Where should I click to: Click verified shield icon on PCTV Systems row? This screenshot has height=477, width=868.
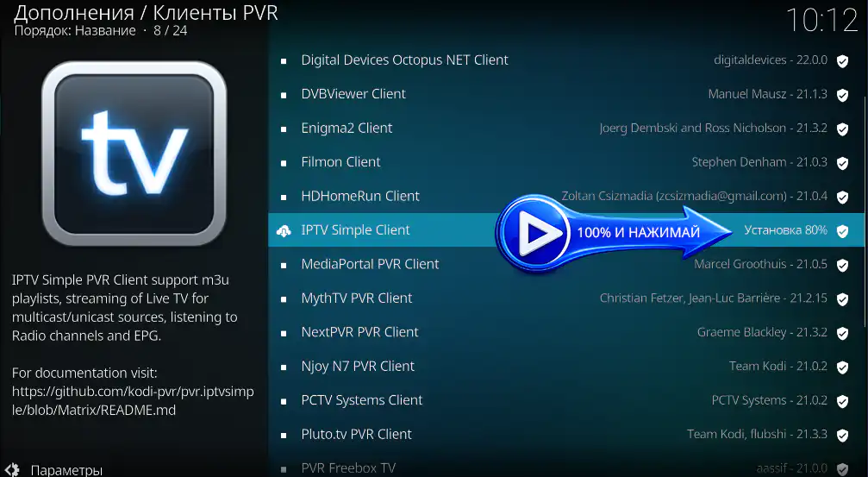(x=842, y=401)
